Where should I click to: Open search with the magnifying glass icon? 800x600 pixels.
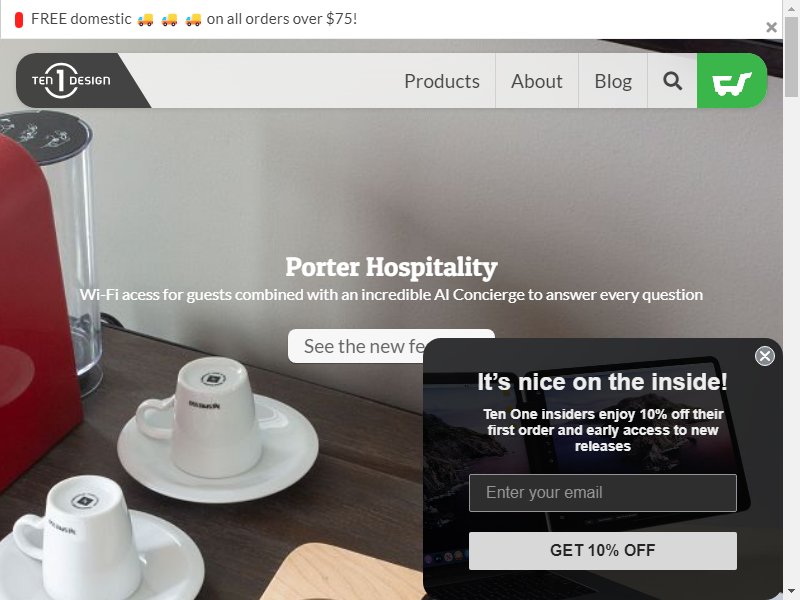point(672,81)
